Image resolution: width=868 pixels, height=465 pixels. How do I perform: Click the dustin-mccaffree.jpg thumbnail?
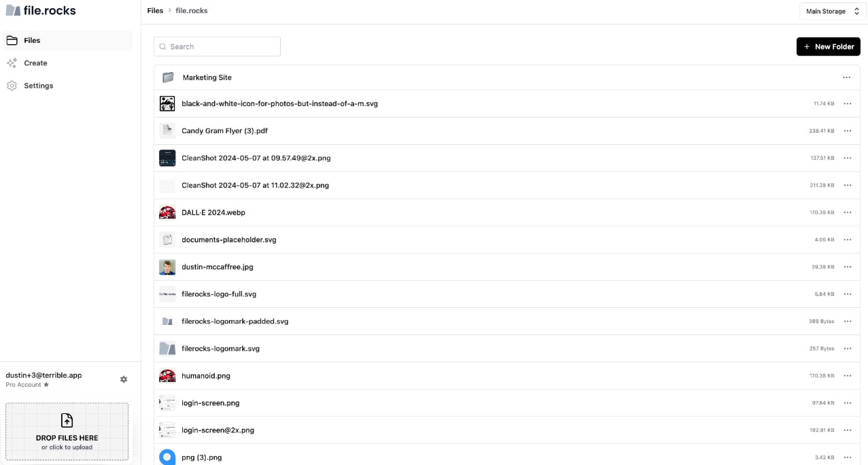(x=167, y=267)
